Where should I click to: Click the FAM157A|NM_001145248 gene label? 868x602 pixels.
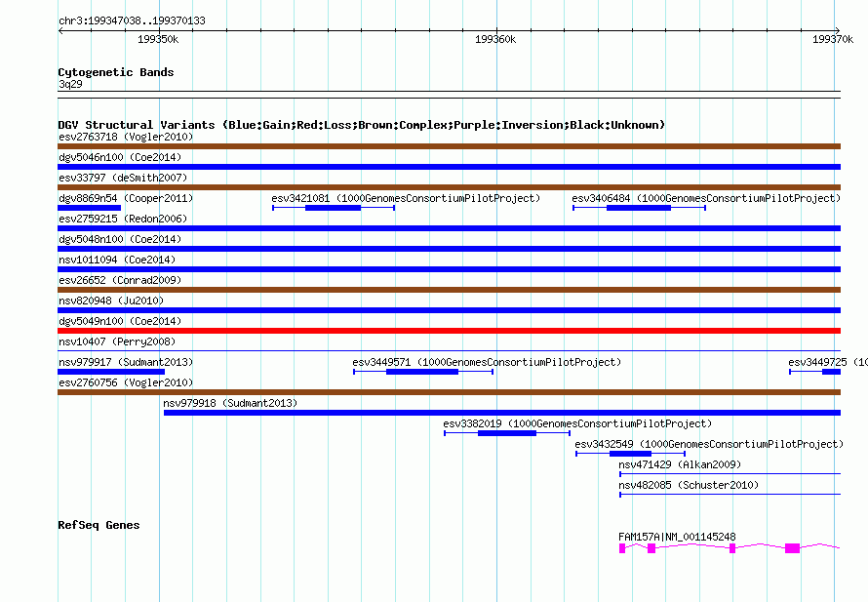677,537
